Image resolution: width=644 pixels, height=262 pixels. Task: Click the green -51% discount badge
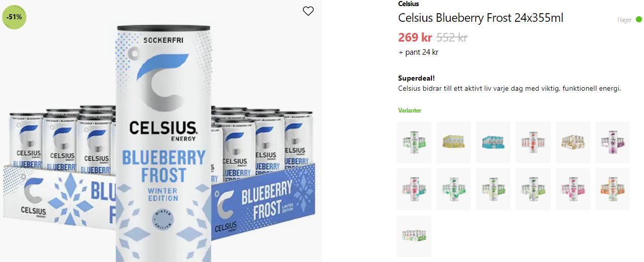coord(14,17)
